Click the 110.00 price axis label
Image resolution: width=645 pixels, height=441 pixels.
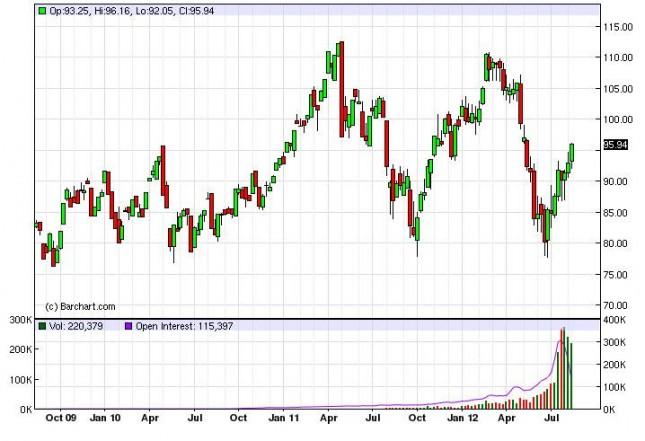click(618, 58)
